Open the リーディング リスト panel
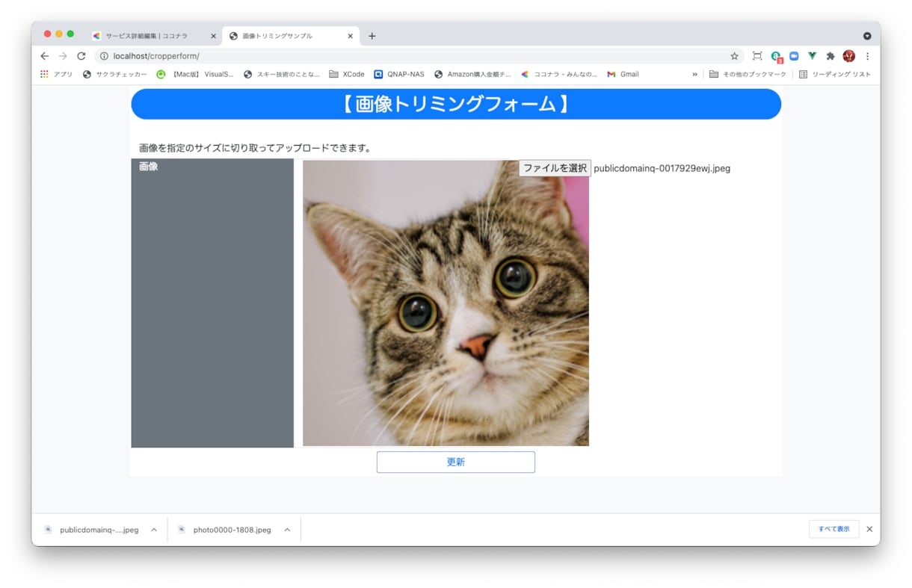Viewport: 912px width, 588px height. [x=835, y=75]
